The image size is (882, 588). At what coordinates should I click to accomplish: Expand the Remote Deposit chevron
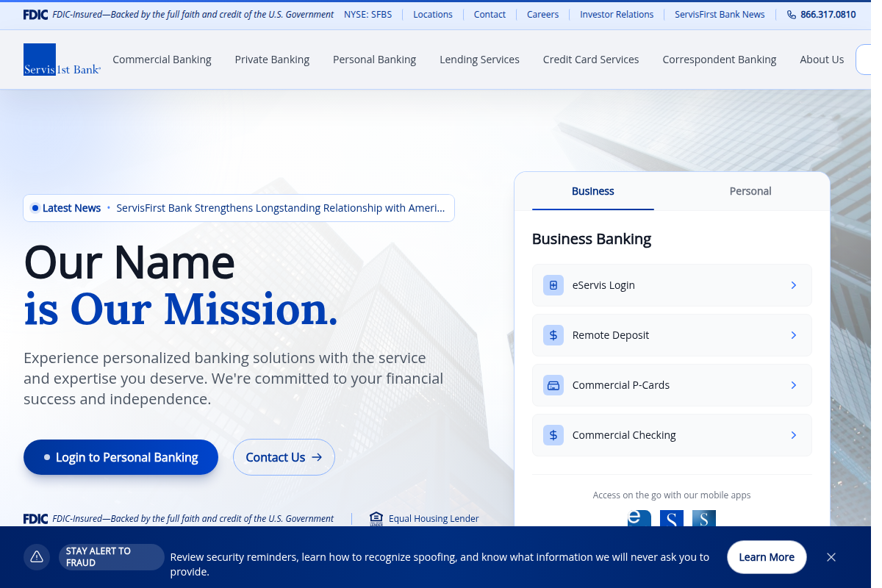(794, 335)
